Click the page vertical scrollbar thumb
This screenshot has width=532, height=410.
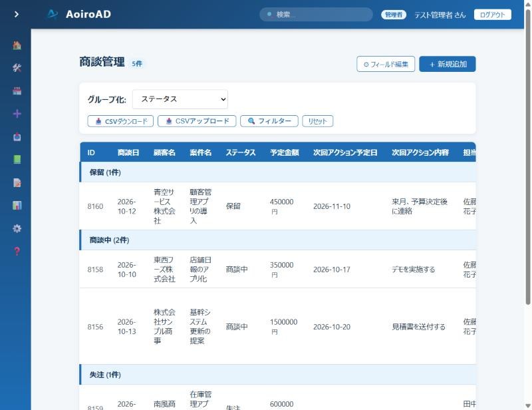(x=528, y=156)
